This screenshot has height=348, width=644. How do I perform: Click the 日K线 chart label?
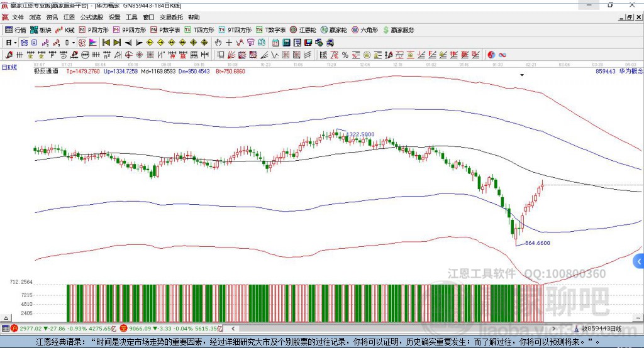click(x=9, y=67)
